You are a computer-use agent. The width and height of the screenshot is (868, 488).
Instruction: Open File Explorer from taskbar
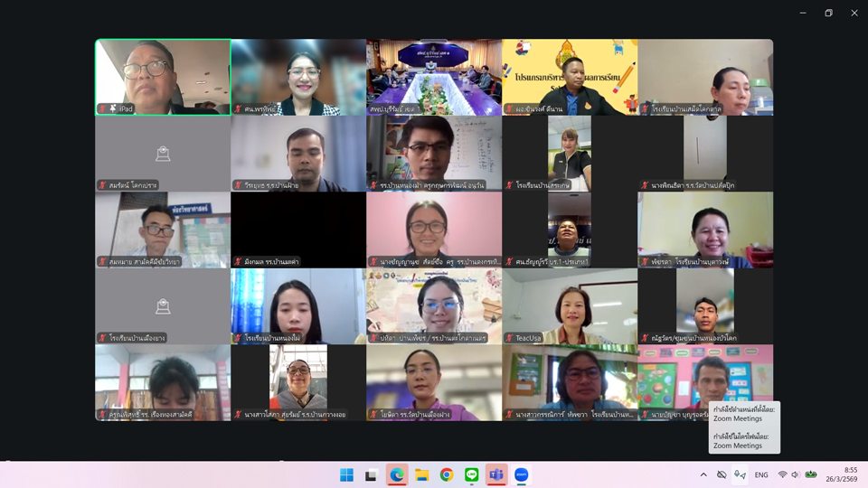(x=421, y=474)
